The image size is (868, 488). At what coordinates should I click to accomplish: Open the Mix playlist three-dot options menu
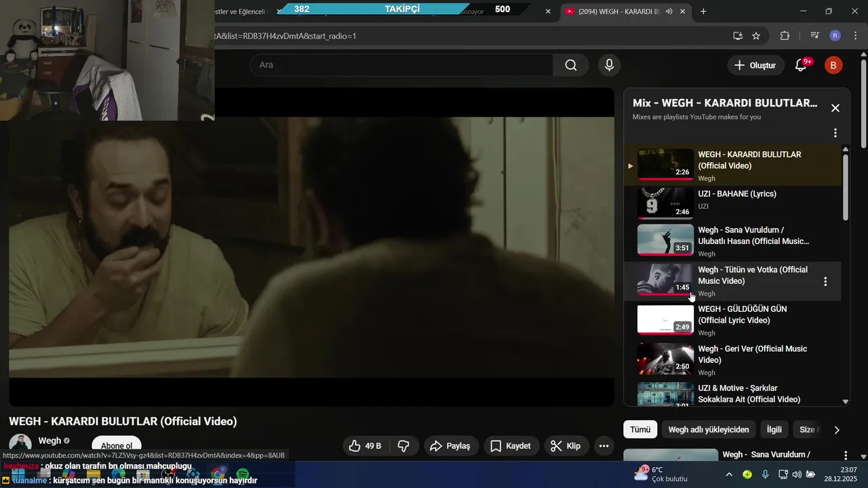click(835, 133)
